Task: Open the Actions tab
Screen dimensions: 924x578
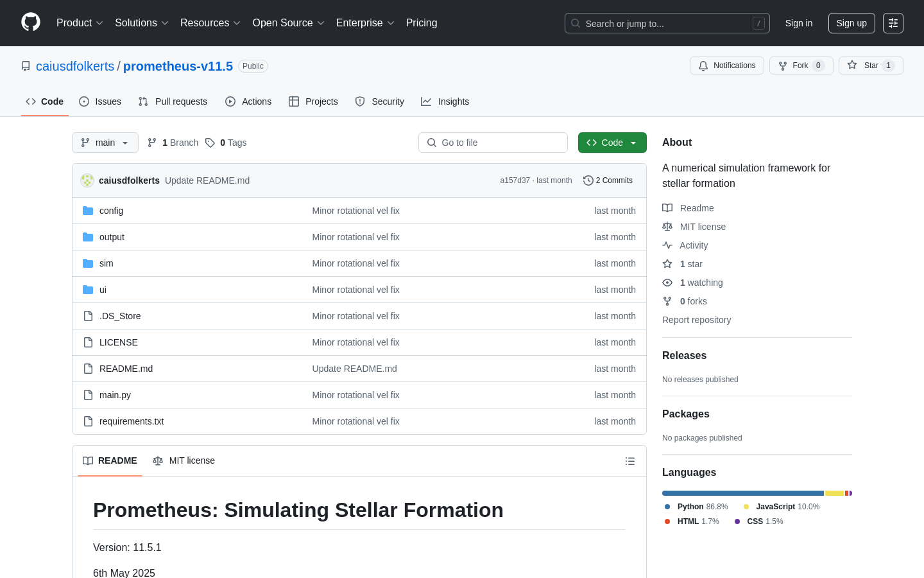Action: click(x=248, y=101)
